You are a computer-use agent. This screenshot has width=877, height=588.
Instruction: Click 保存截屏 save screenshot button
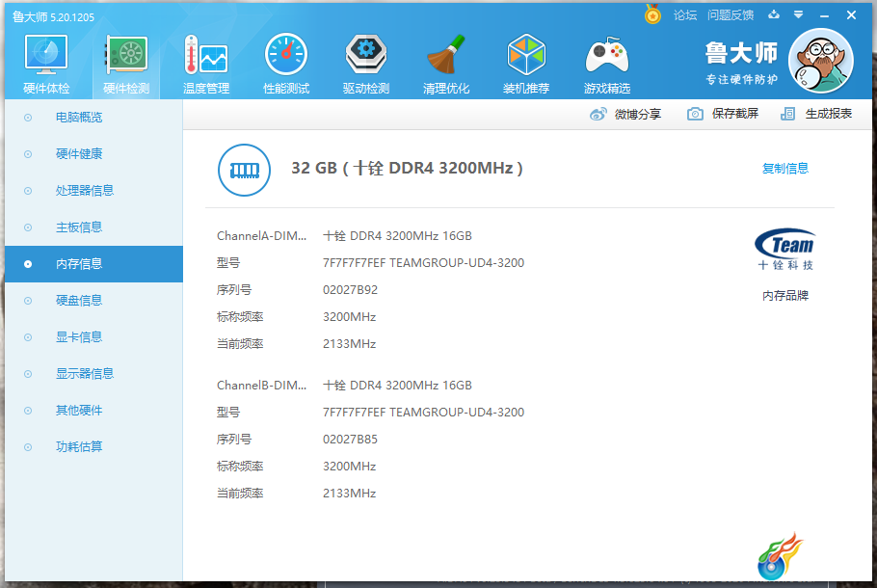pos(723,114)
